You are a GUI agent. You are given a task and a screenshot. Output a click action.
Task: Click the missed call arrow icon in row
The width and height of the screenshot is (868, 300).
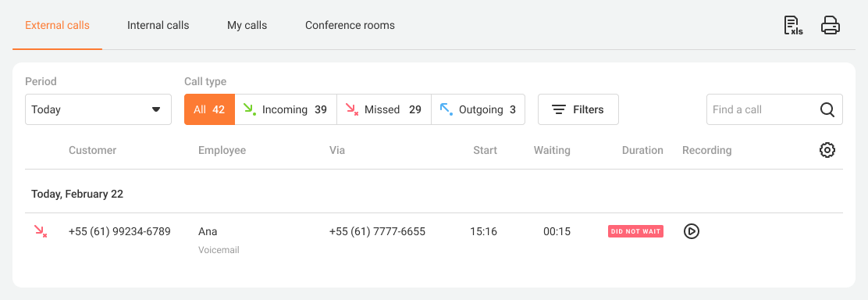click(41, 231)
